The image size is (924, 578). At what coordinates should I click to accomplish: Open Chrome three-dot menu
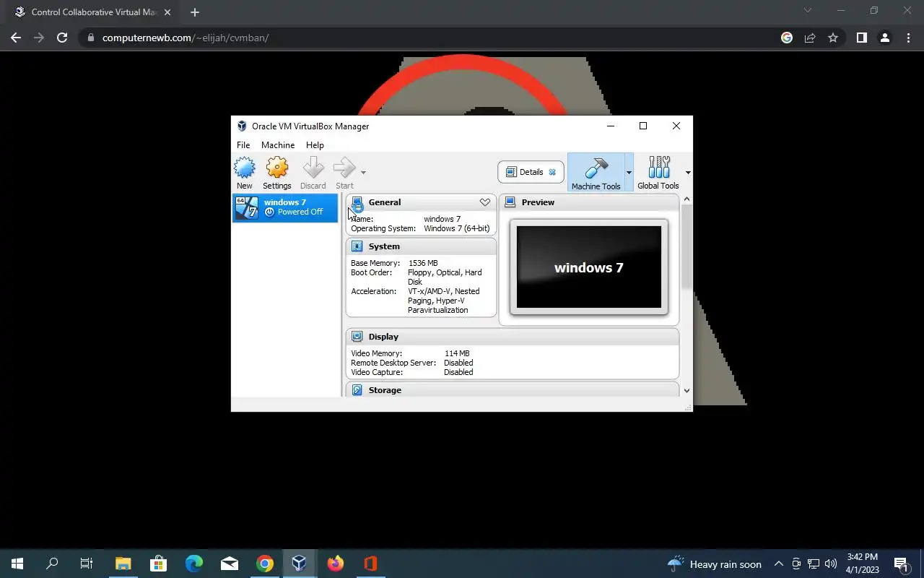[x=908, y=38]
